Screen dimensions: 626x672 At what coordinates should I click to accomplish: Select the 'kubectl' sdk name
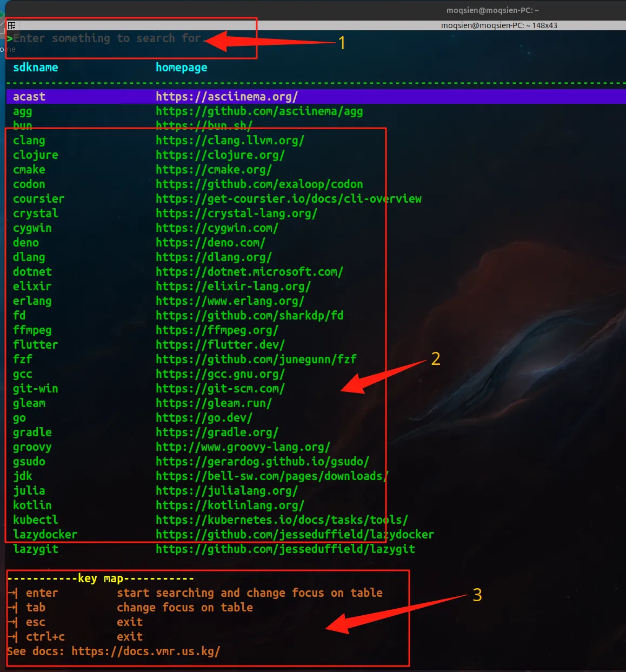point(36,520)
